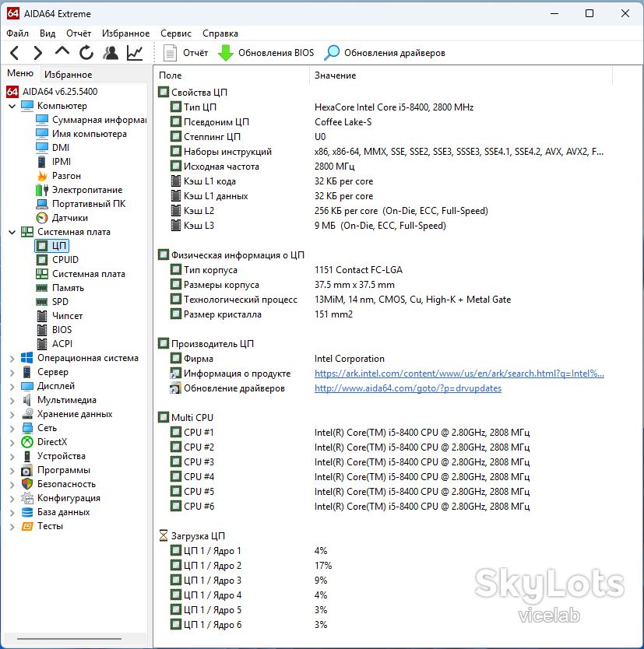Select the Разгон flame icon item
The width and height of the screenshot is (644, 649).
click(58, 176)
